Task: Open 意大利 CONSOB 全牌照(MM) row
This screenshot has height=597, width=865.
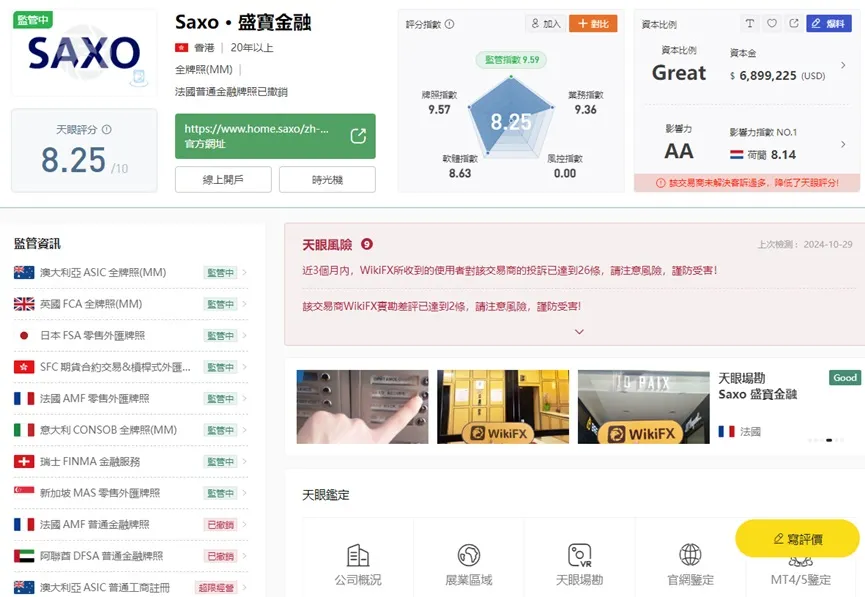Action: point(131,430)
